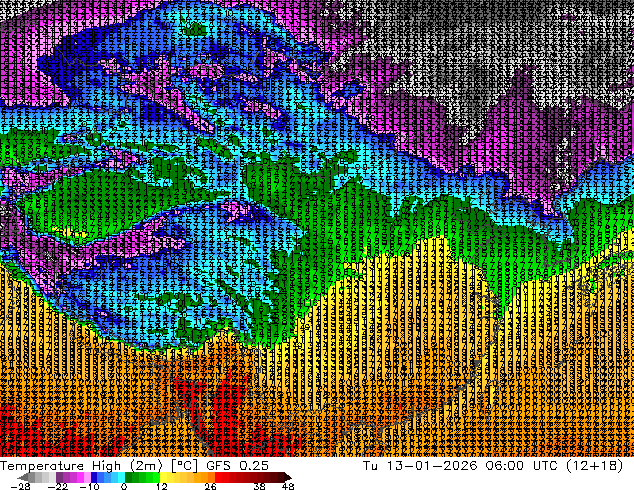
Task: Click the 'GFS 0.25' model label
Action: (237, 466)
